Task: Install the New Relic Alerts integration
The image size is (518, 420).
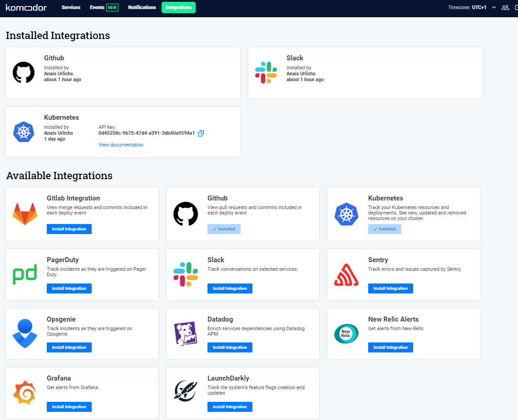Action: point(390,347)
